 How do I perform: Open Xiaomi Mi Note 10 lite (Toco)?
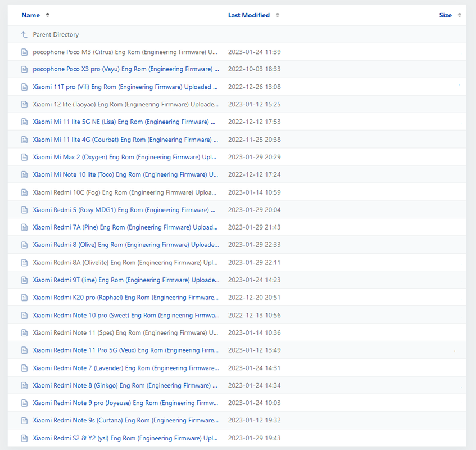[125, 174]
